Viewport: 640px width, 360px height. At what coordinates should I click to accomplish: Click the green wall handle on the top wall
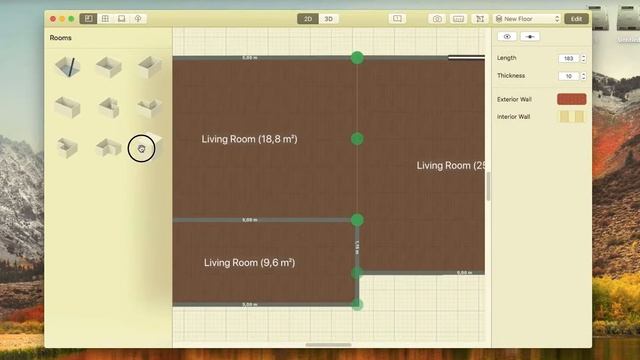(x=357, y=58)
